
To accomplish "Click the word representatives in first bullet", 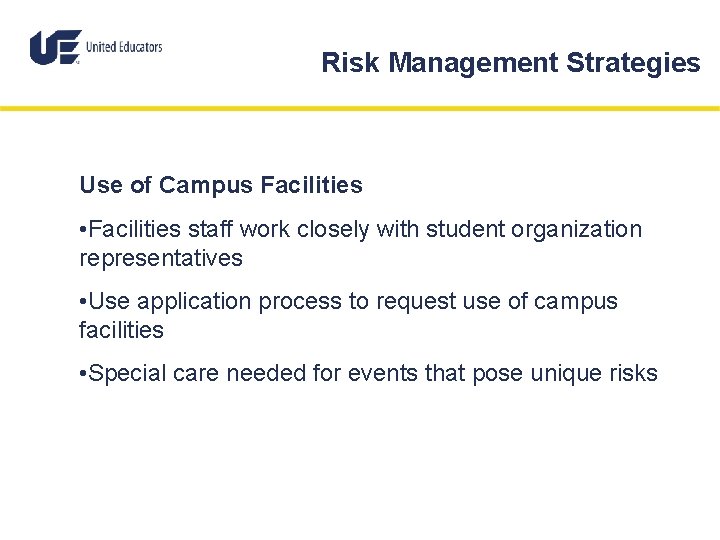I will point(160,258).
